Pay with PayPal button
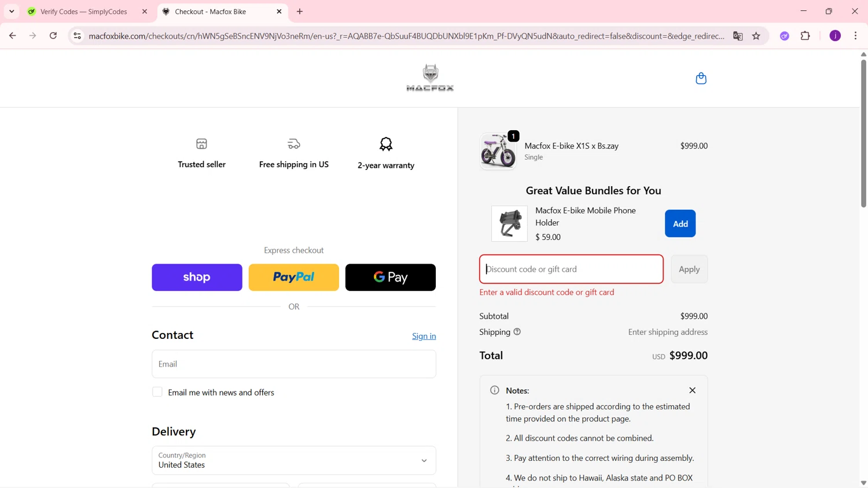The width and height of the screenshot is (868, 488). coord(294,278)
